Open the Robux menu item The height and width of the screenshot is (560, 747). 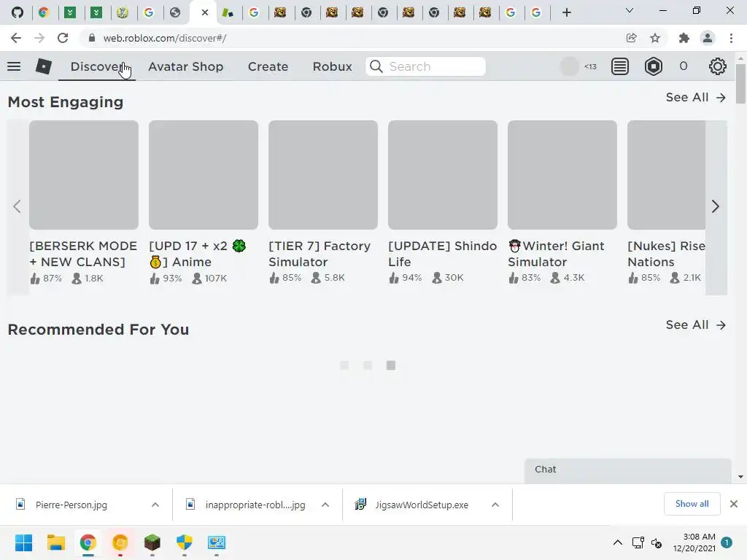[332, 66]
